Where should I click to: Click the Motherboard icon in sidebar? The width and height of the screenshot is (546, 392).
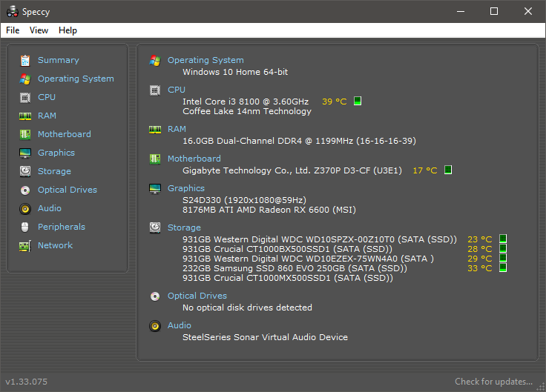(25, 134)
